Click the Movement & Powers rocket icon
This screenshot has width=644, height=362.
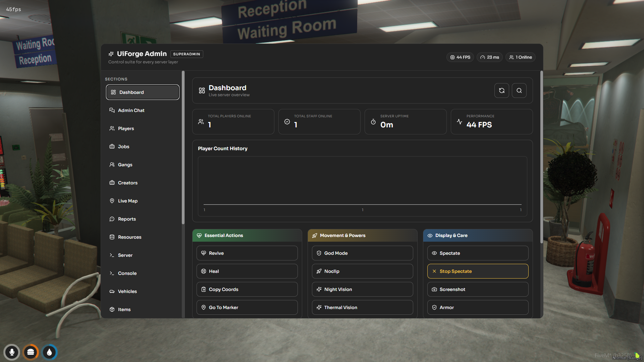315,236
